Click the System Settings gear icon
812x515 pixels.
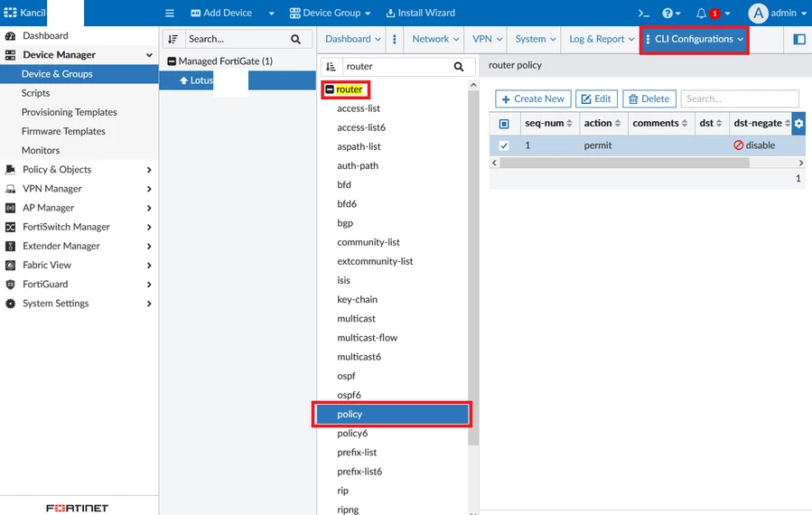pyautogui.click(x=10, y=304)
